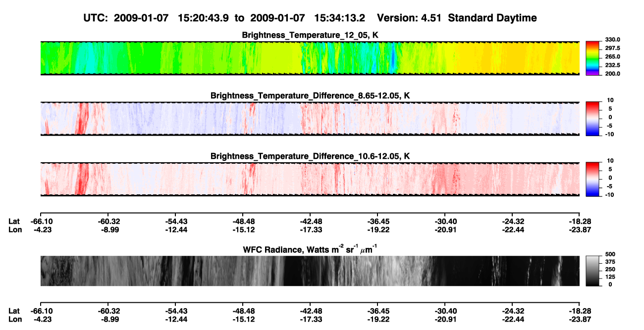The height and width of the screenshot is (330, 644).
Task: Click the Brightness_Temperature_Difference_10.6-12.05, K title
Action: coord(310,156)
